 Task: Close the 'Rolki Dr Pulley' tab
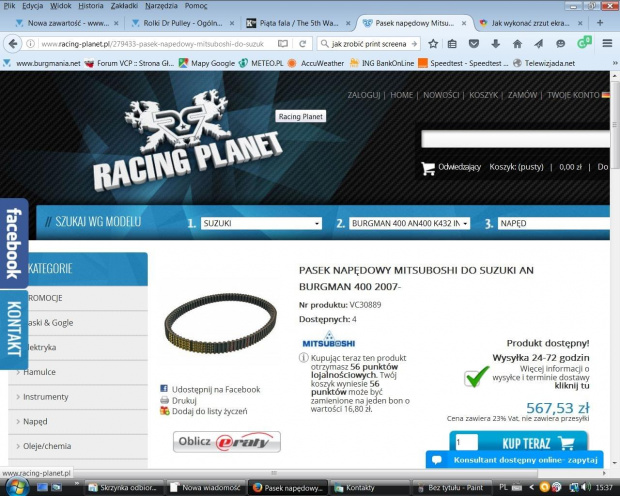pos(232,23)
